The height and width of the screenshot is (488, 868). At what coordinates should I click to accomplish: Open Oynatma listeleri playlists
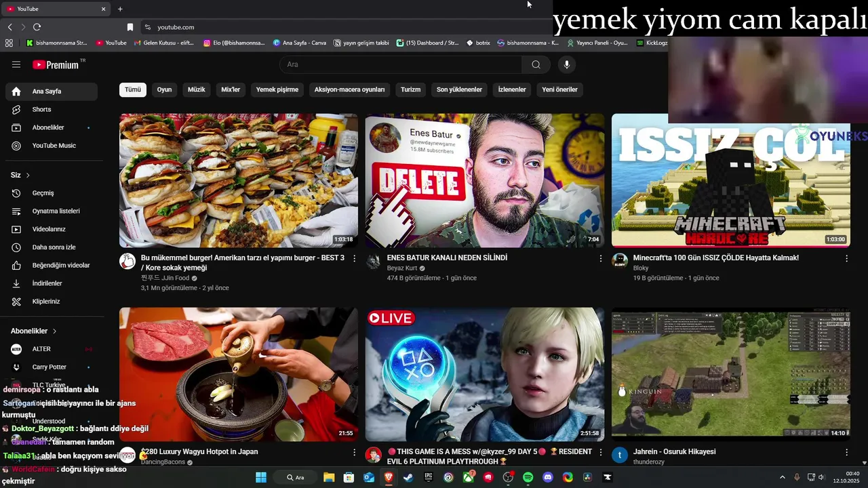[x=52, y=211]
